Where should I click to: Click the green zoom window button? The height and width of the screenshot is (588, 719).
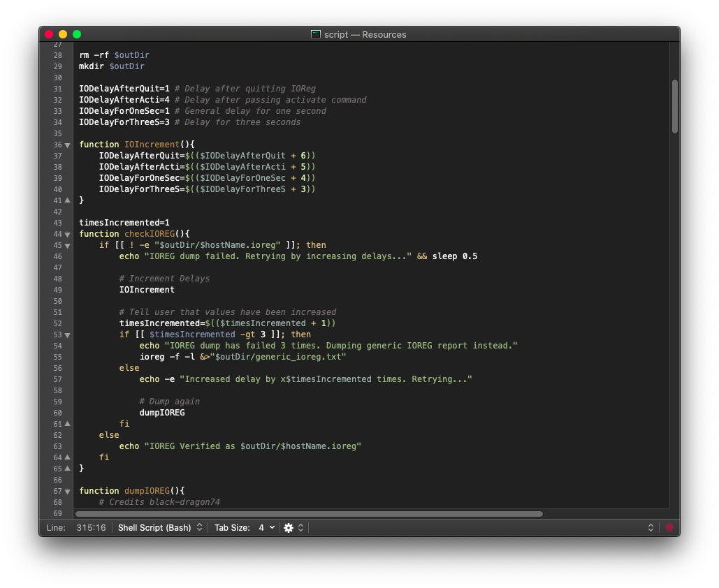coord(77,34)
